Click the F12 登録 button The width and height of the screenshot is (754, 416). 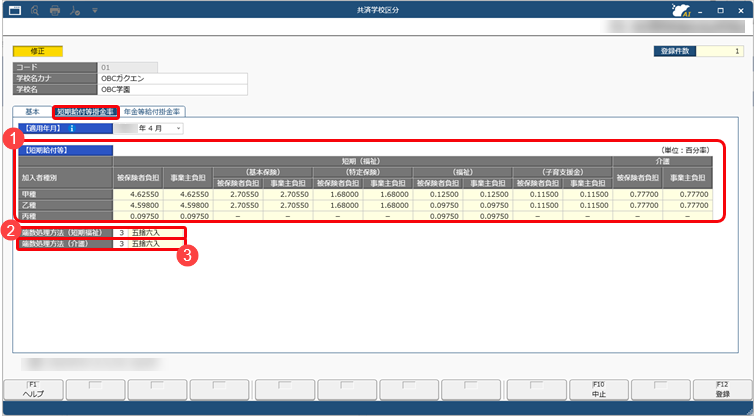pyautogui.click(x=722, y=390)
